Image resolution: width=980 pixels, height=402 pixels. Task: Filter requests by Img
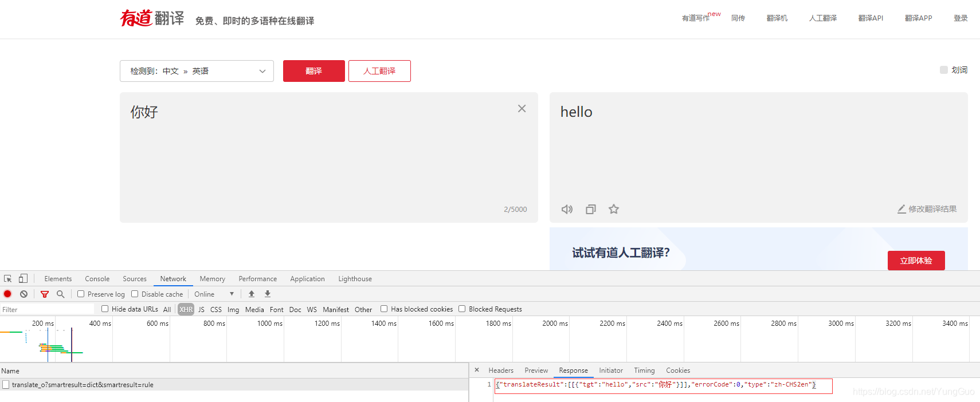[233, 309]
